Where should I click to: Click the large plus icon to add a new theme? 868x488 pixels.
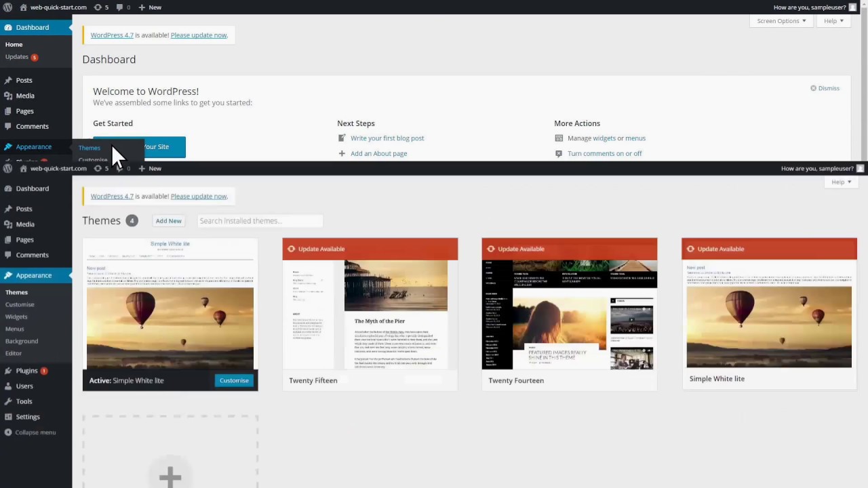(x=170, y=476)
